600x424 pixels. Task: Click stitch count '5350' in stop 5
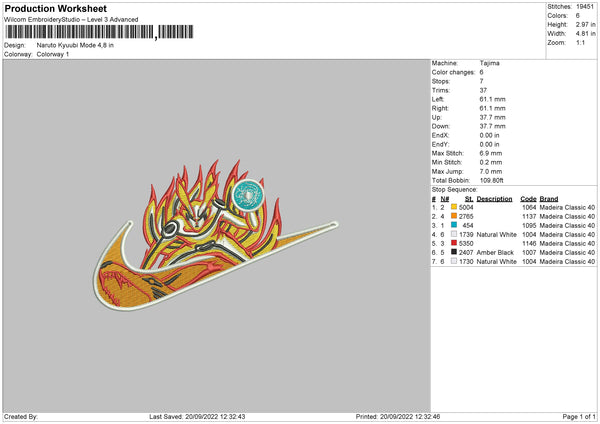click(466, 243)
